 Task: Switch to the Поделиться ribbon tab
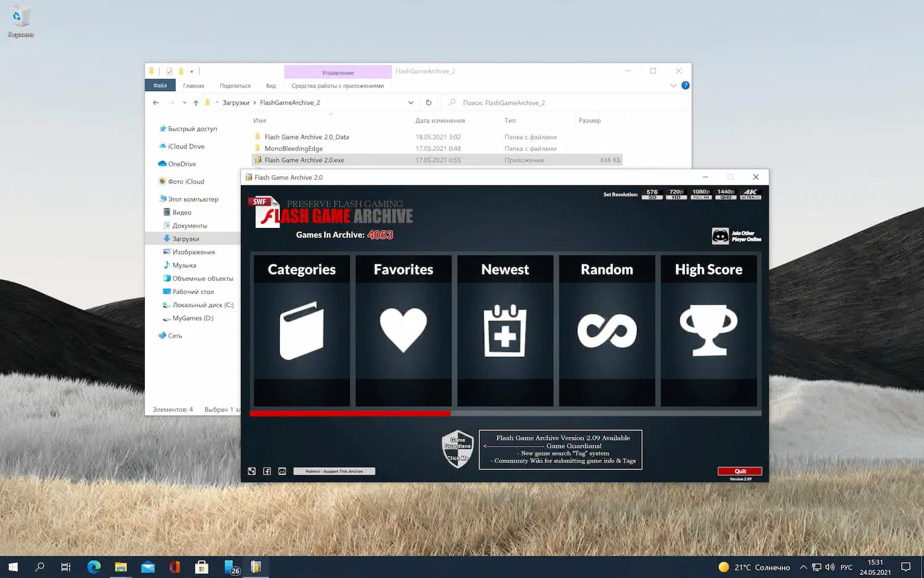tap(235, 86)
